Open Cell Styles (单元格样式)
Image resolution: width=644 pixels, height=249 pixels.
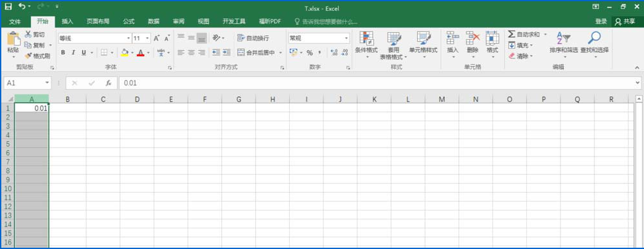(x=423, y=45)
